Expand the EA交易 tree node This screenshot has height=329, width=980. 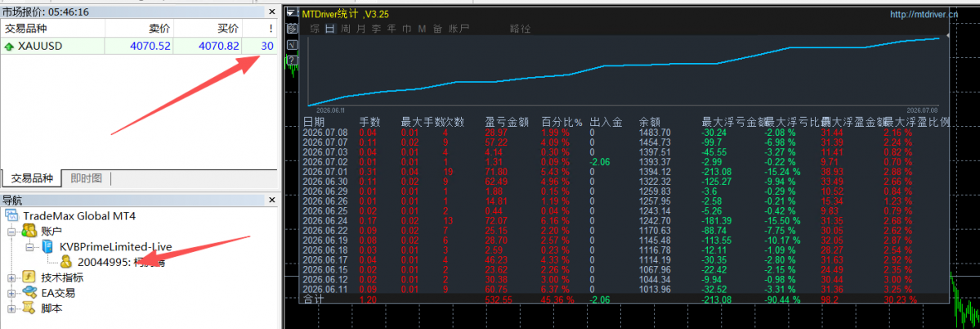[x=12, y=293]
